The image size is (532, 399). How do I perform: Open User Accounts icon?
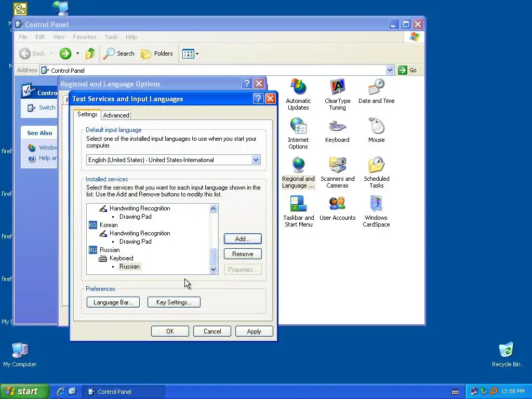(x=337, y=208)
